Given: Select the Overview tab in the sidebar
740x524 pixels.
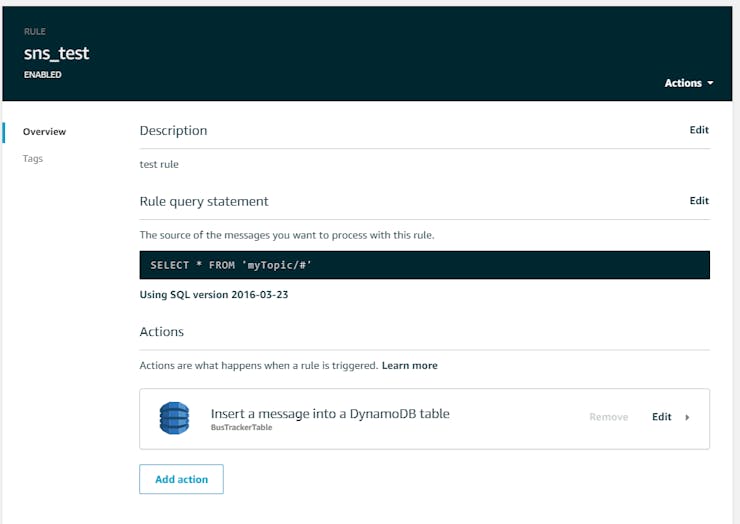Looking at the screenshot, I should [44, 132].
